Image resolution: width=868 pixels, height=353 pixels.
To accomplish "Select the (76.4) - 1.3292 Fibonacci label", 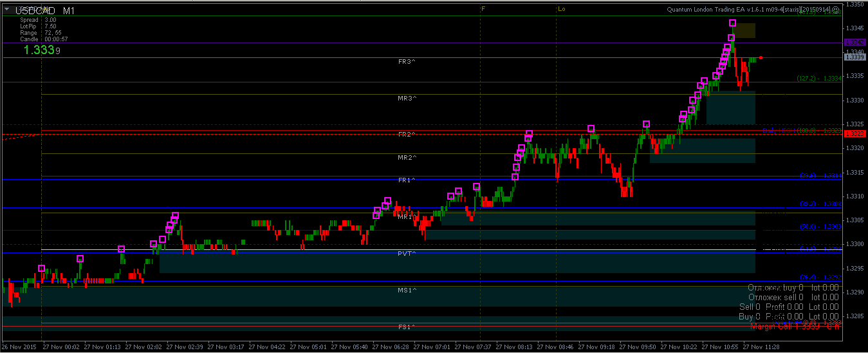I will coord(821,277).
